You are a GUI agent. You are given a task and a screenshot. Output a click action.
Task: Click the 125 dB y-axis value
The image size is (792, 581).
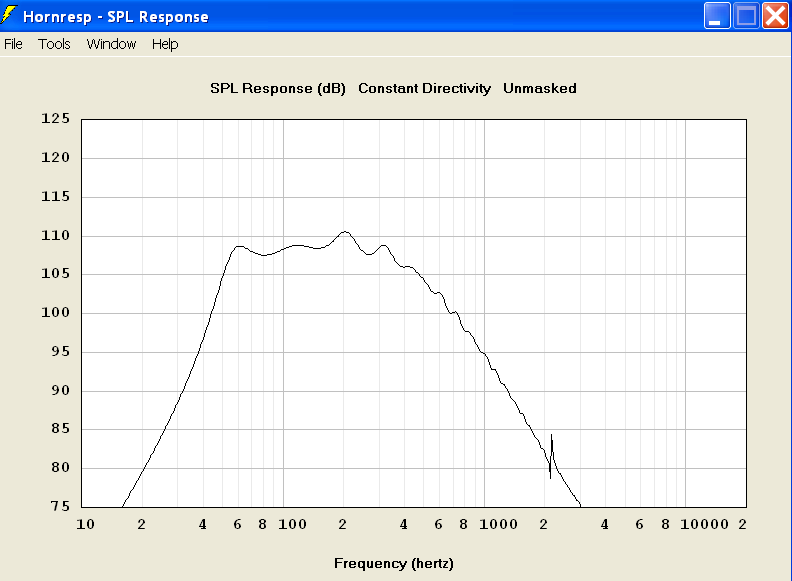pos(56,119)
